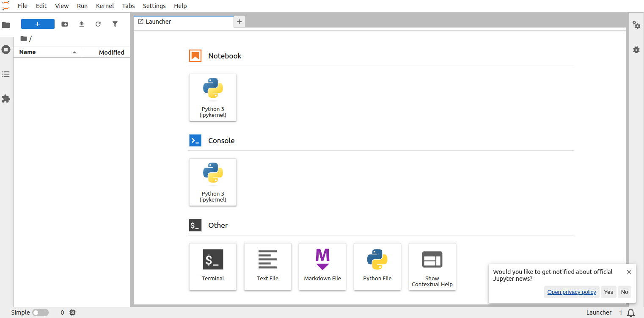Screen dimensions: 644x318
Task: Show the Table of Contents panel
Action: click(x=6, y=74)
